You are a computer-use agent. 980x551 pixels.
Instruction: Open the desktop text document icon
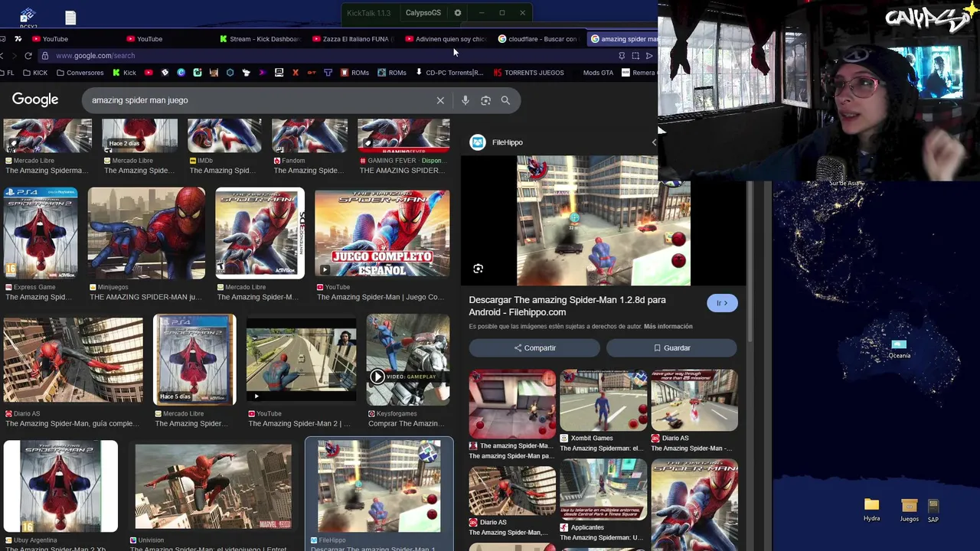(70, 18)
